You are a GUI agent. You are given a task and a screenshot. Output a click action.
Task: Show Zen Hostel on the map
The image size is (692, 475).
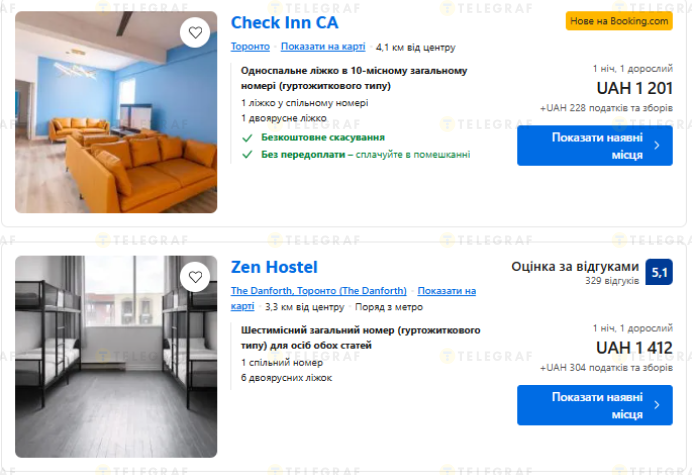tap(446, 291)
